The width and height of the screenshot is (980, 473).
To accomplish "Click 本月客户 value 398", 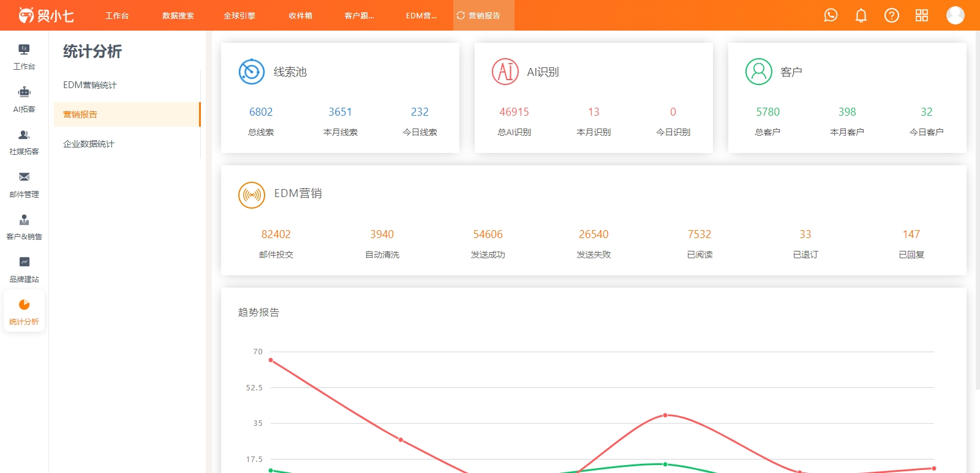I will tap(847, 112).
